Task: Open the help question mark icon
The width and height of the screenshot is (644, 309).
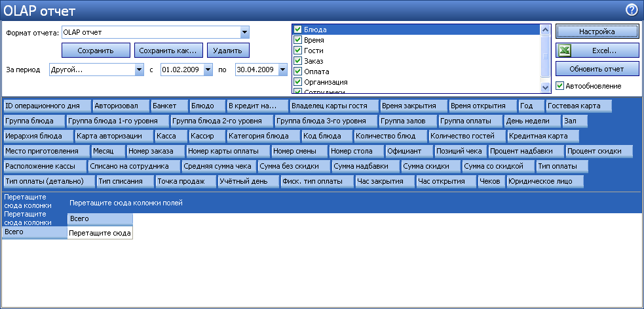Action: pyautogui.click(x=632, y=10)
